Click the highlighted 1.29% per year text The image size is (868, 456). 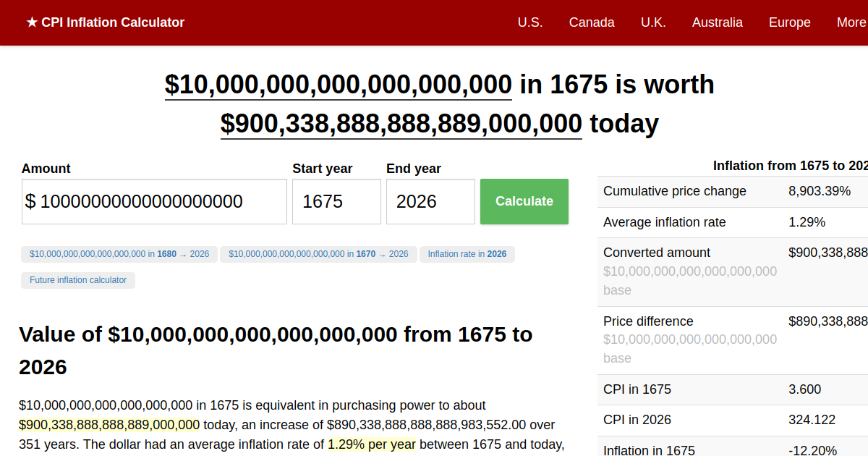coord(371,444)
